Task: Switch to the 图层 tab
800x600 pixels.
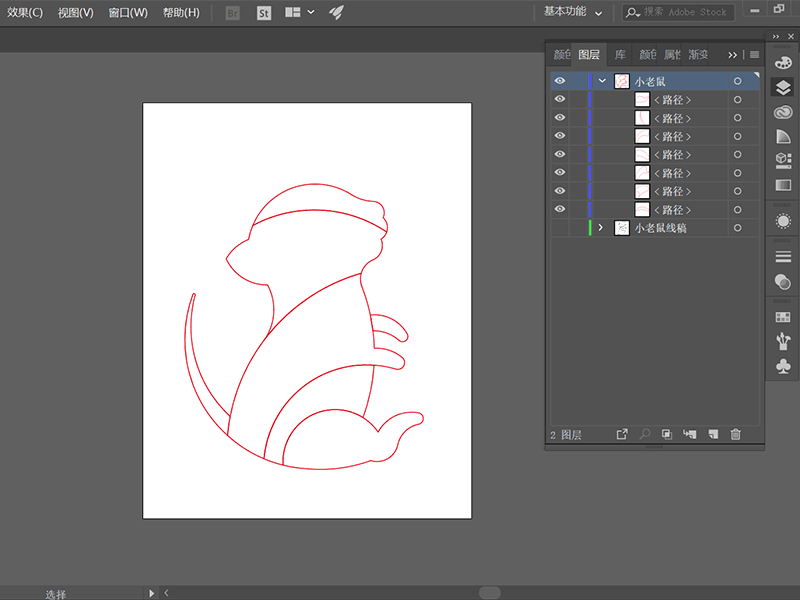Action: pos(589,55)
